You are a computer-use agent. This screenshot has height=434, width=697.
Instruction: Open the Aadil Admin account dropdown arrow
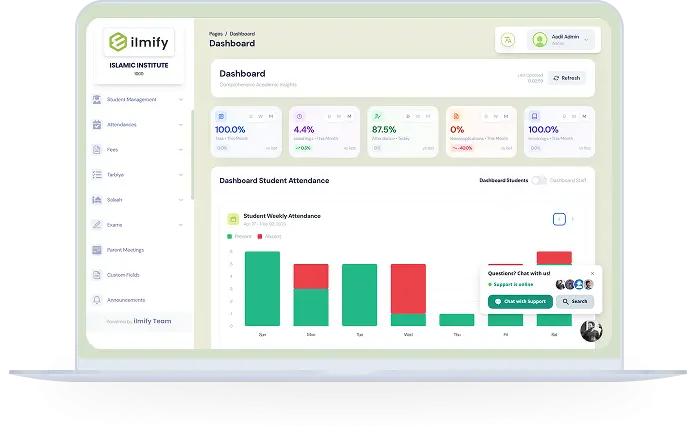pos(586,40)
